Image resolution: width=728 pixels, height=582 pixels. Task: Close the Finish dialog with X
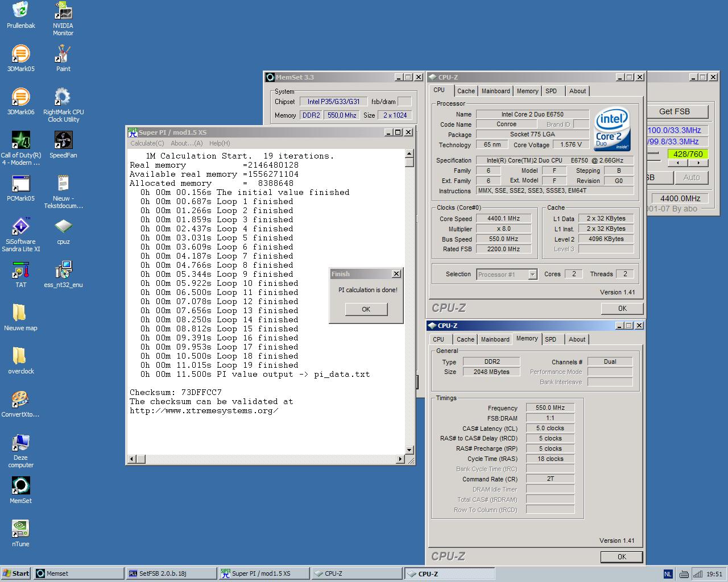pos(396,274)
